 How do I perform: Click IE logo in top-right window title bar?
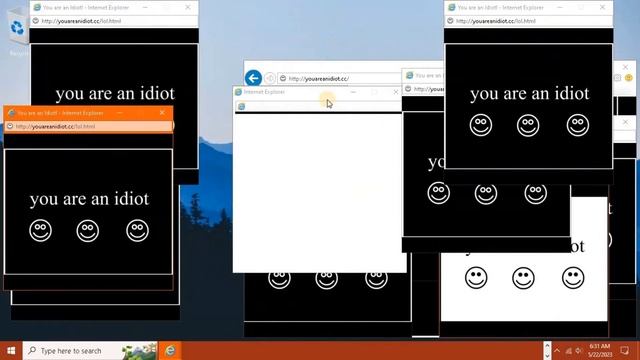pos(451,7)
